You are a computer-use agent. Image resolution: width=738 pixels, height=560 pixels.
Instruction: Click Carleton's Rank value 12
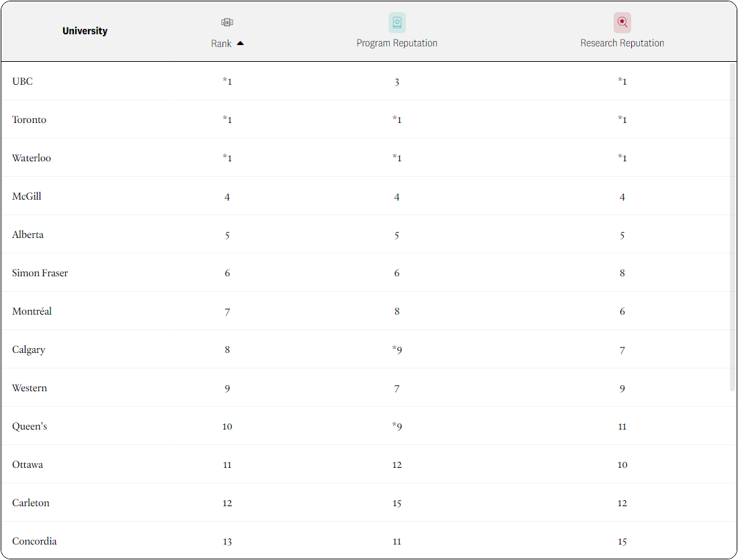coord(227,503)
